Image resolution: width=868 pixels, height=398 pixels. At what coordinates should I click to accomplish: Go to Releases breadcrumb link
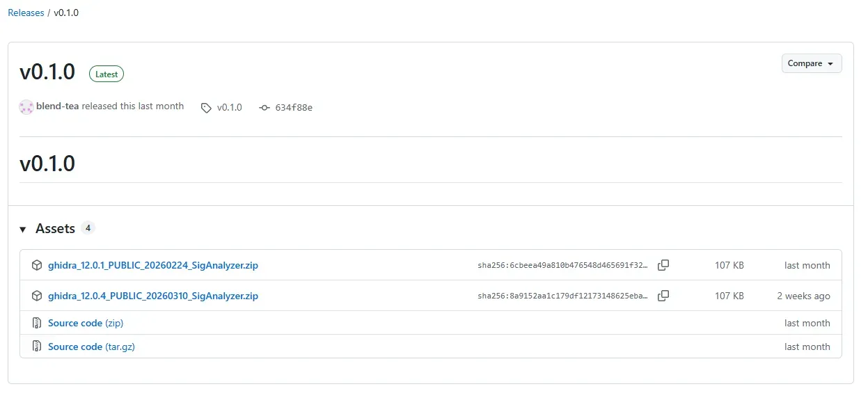click(26, 13)
